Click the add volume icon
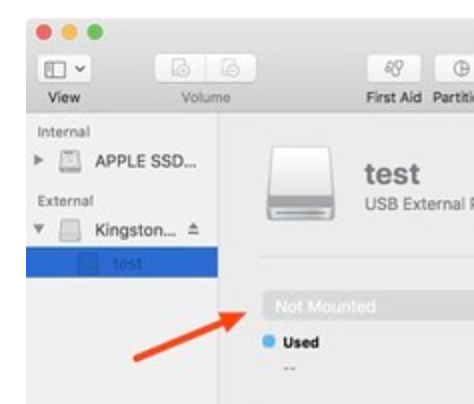 coord(181,68)
